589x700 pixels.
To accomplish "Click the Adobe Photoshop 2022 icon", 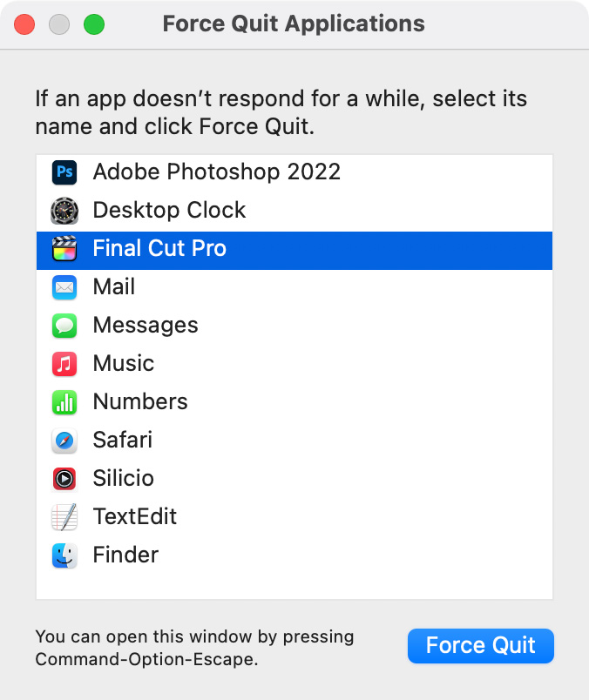I will pyautogui.click(x=64, y=172).
